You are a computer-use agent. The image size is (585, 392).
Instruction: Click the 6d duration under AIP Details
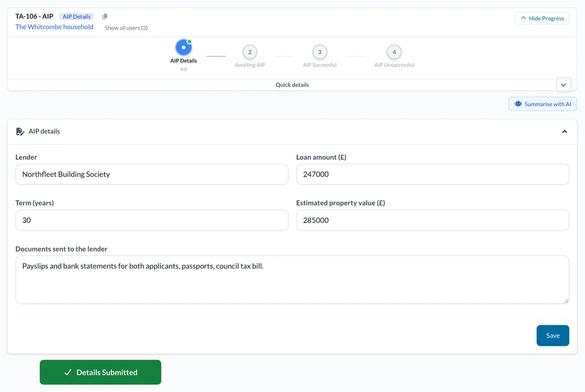(183, 69)
